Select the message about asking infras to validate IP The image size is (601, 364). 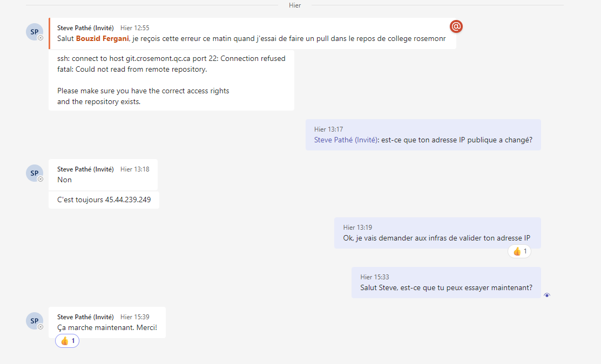437,238
